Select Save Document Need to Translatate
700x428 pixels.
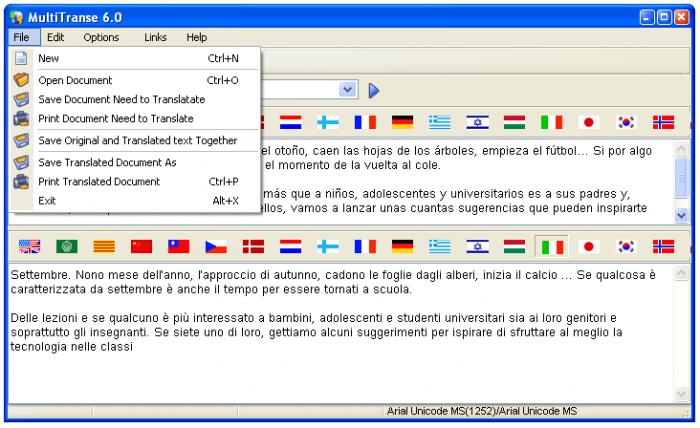135,99
